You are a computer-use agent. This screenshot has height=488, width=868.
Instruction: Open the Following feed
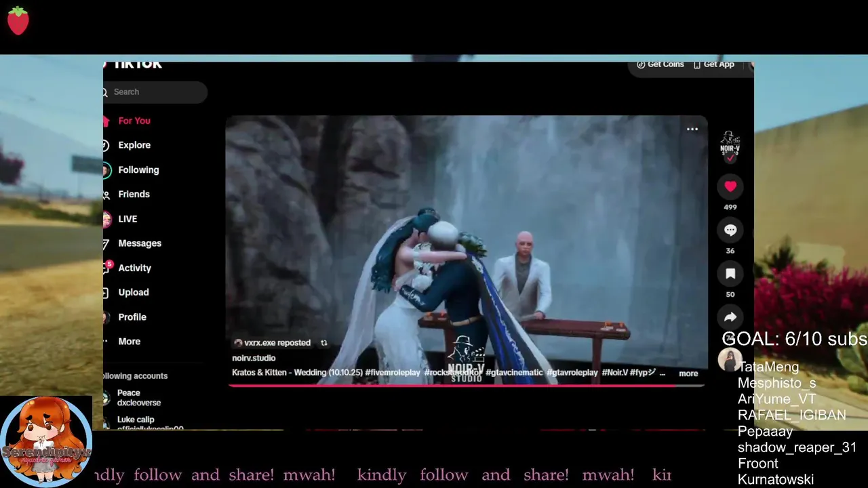pyautogui.click(x=138, y=170)
